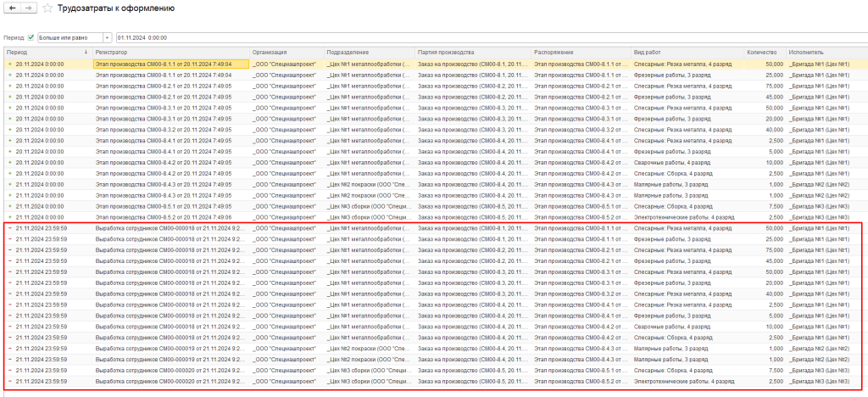Click the Распоряжение column header

coord(581,52)
